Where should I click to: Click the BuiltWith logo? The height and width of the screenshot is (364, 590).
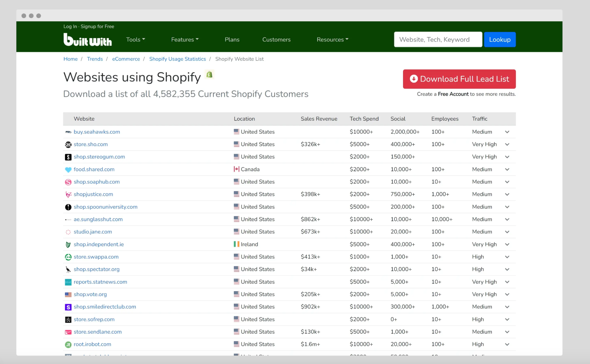[x=87, y=40]
